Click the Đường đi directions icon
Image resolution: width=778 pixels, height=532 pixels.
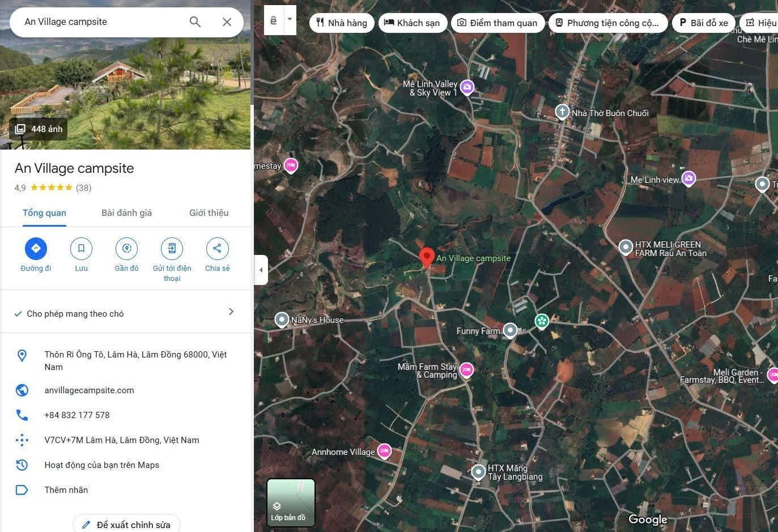click(x=36, y=249)
